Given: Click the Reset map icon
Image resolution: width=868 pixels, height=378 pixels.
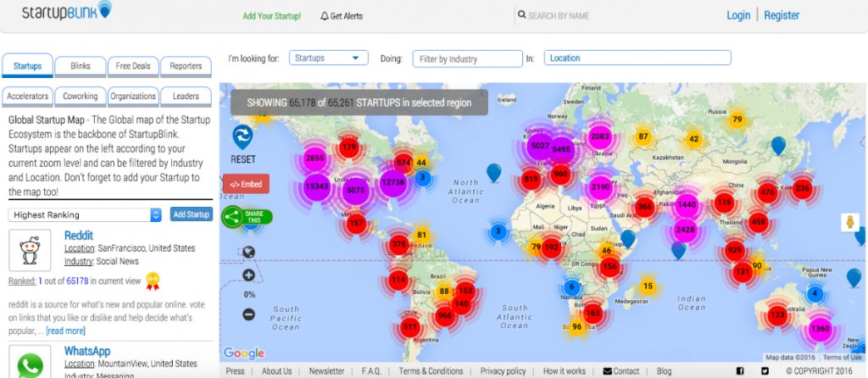Looking at the screenshot, I should [242, 136].
